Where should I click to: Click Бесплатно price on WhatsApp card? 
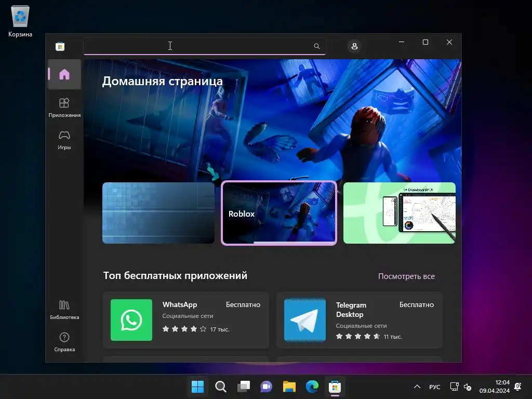coord(243,304)
